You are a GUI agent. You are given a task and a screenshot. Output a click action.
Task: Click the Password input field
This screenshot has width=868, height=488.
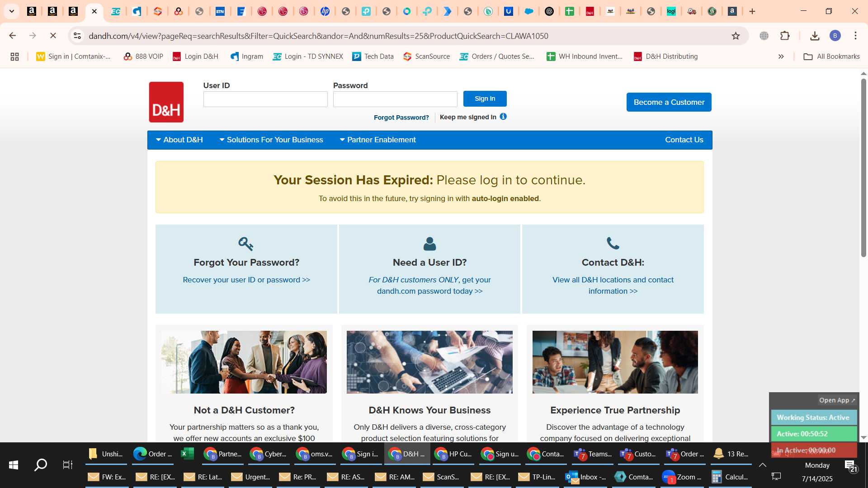click(395, 99)
